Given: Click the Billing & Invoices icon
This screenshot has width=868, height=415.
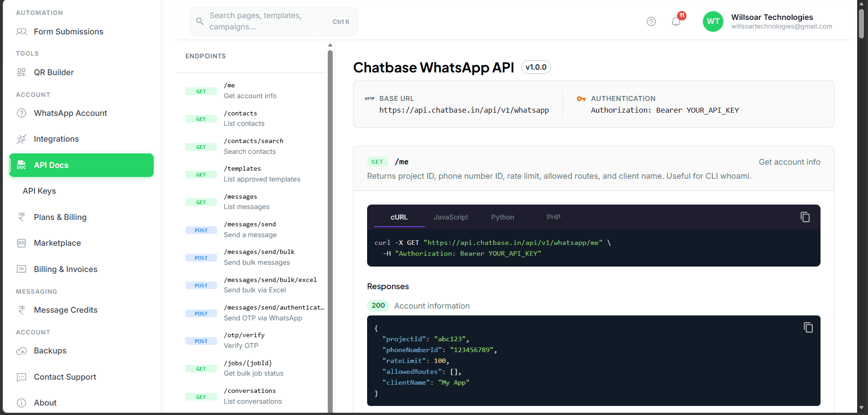Looking at the screenshot, I should pos(21,269).
